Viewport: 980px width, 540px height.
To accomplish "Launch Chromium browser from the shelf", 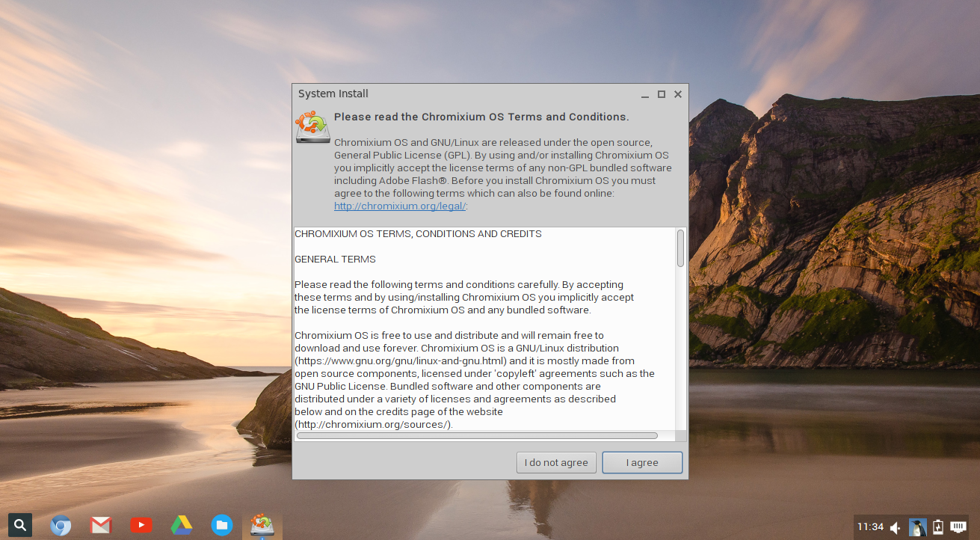I will click(x=61, y=526).
